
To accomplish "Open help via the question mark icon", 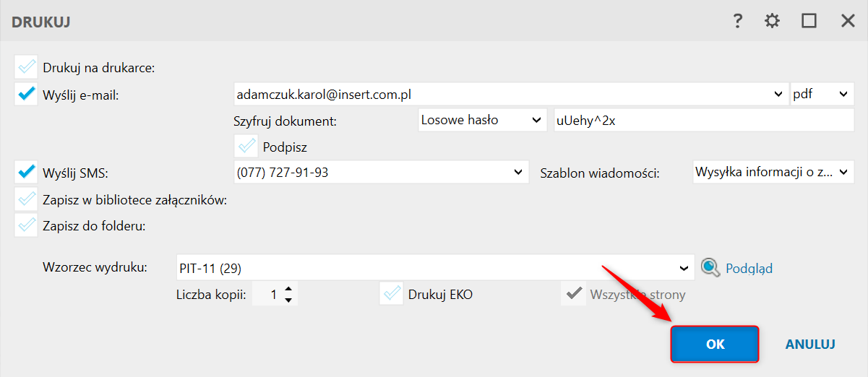I will 737,21.
